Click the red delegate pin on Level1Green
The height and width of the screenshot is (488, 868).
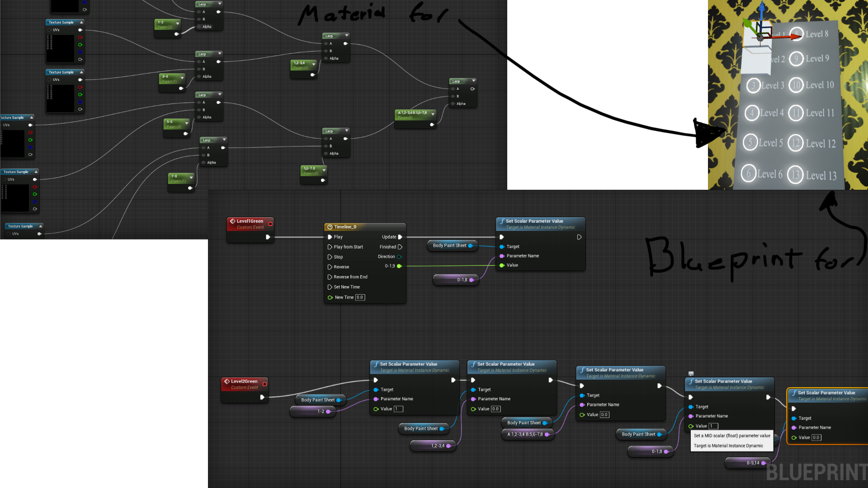[x=270, y=224]
